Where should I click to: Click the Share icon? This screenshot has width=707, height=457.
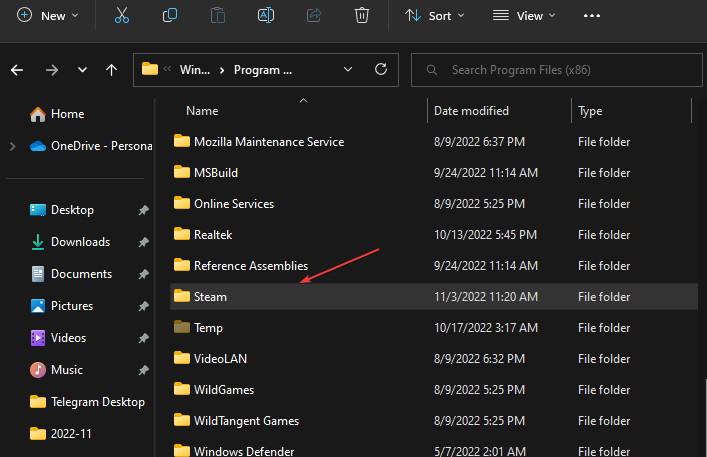tap(314, 15)
